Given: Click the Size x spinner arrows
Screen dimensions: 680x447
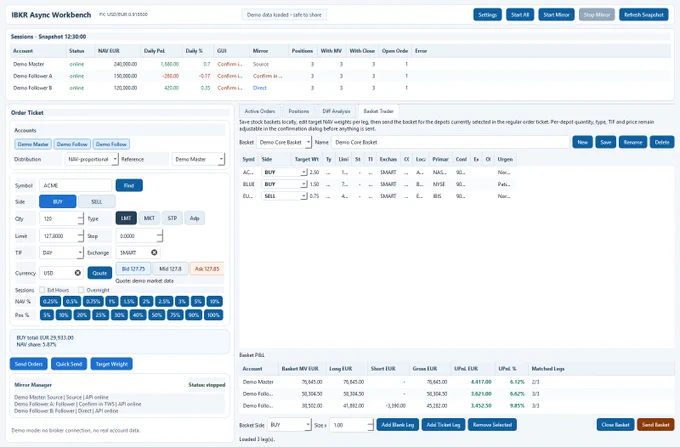Looking at the screenshot, I should coord(370,425).
